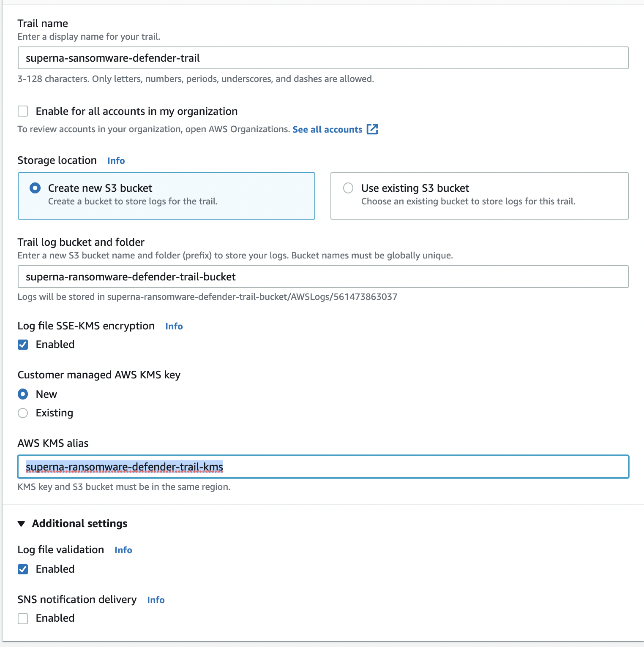Click the Trail name input field

(321, 58)
